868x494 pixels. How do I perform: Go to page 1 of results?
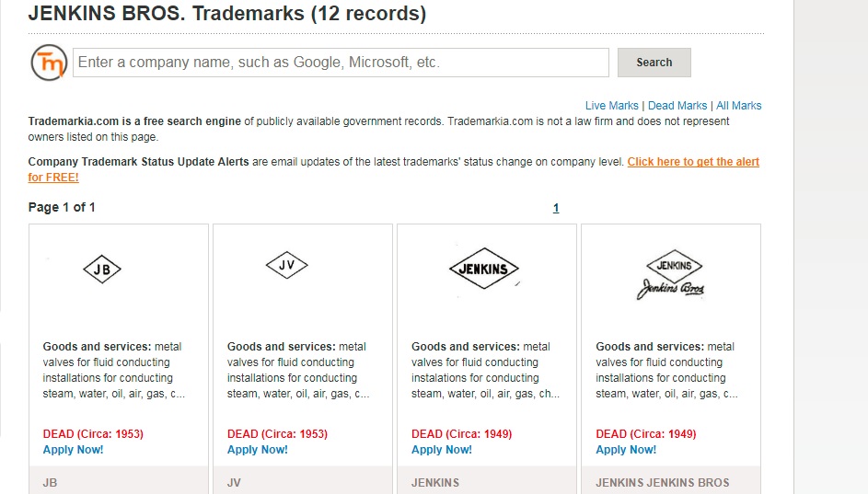[556, 208]
